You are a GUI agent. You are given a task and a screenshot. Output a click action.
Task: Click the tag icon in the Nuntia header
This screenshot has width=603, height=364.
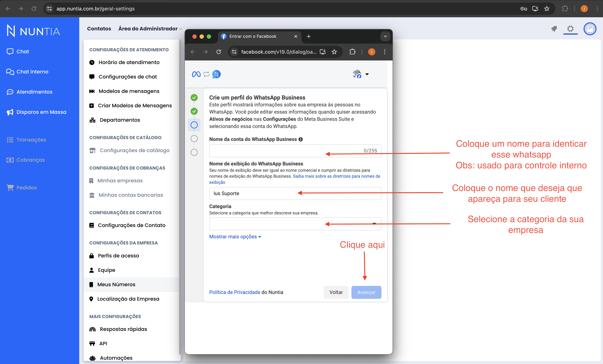click(x=554, y=29)
